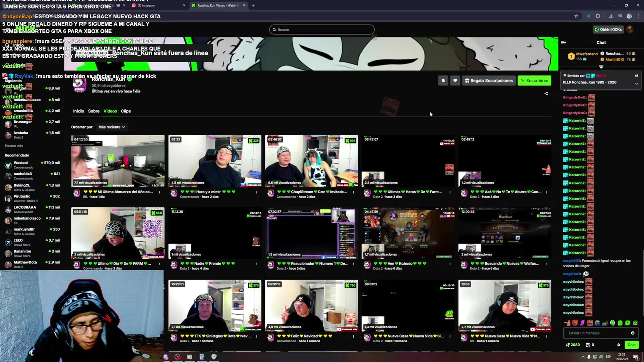The image size is (644, 362).
Task: Click Mostrar más in the sidebar
Action: [x=14, y=146]
